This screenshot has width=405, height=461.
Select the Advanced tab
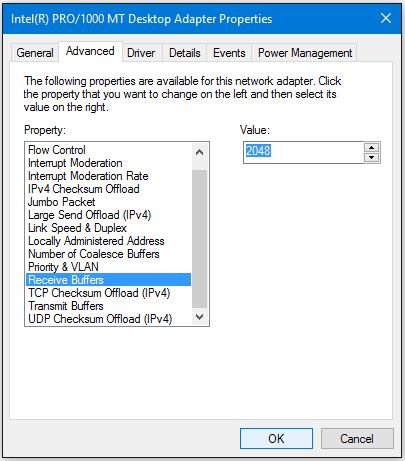click(90, 51)
